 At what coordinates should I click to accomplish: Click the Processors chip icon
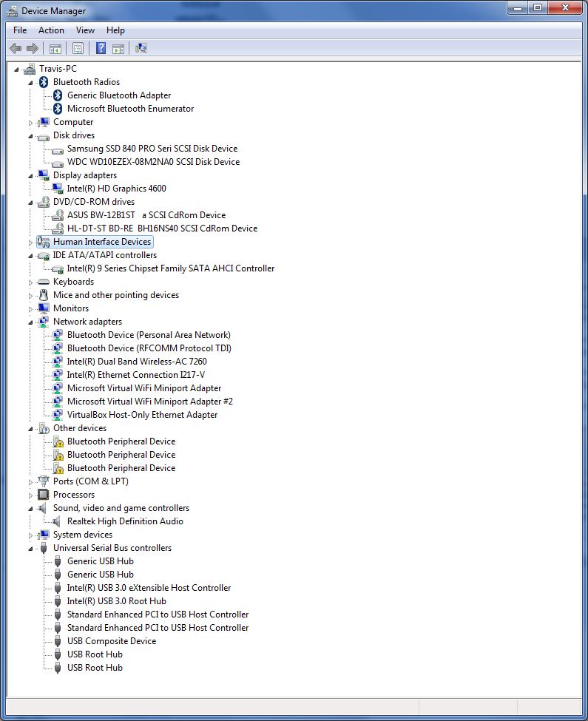tap(44, 494)
